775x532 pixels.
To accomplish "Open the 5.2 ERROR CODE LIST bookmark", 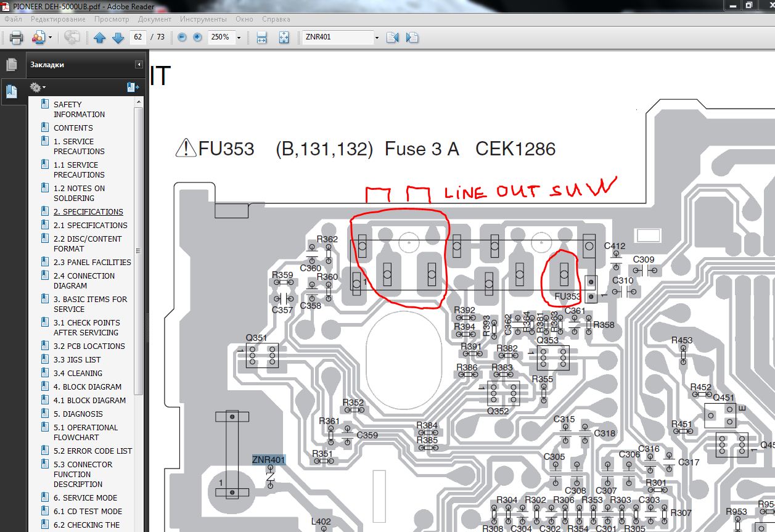I will coord(92,451).
